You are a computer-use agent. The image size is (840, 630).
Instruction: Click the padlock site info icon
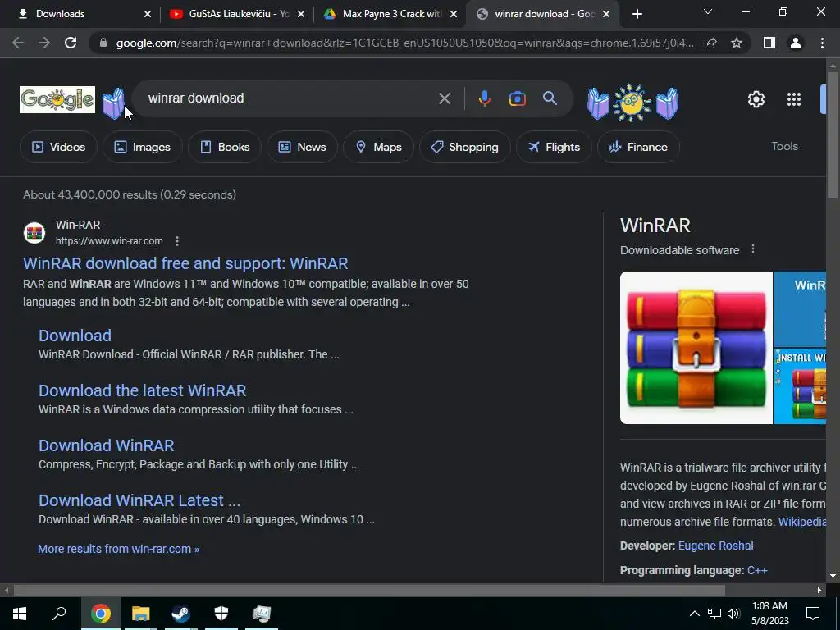[x=103, y=43]
